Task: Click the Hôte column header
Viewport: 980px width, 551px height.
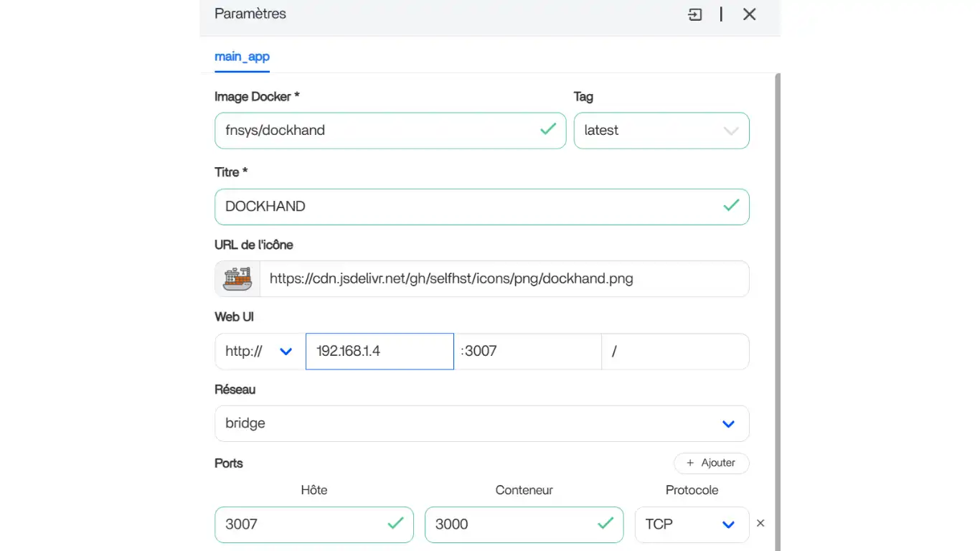Action: 314,490
